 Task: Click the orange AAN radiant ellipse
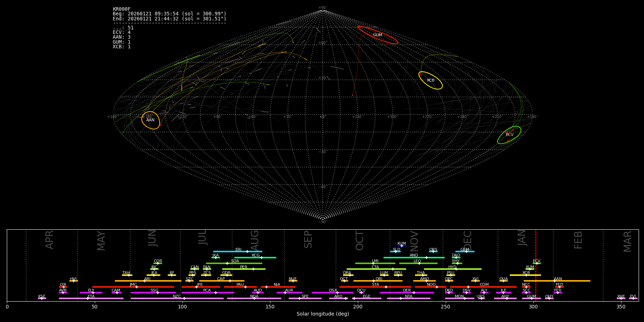[151, 120]
